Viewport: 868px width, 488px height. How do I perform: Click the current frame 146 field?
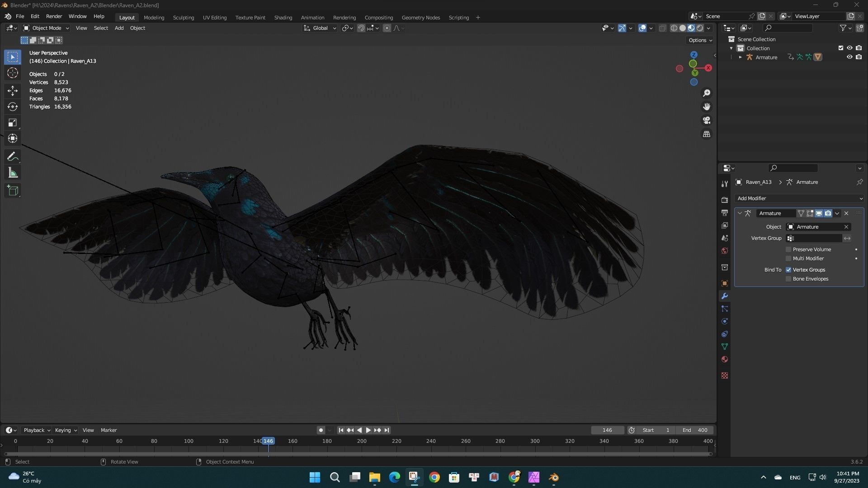point(607,430)
